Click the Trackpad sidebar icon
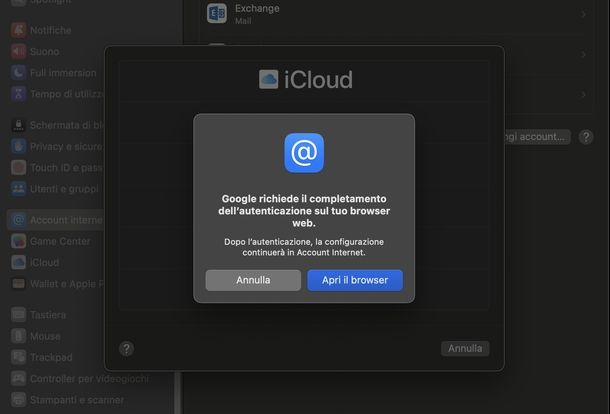This screenshot has height=414, width=610. point(18,357)
